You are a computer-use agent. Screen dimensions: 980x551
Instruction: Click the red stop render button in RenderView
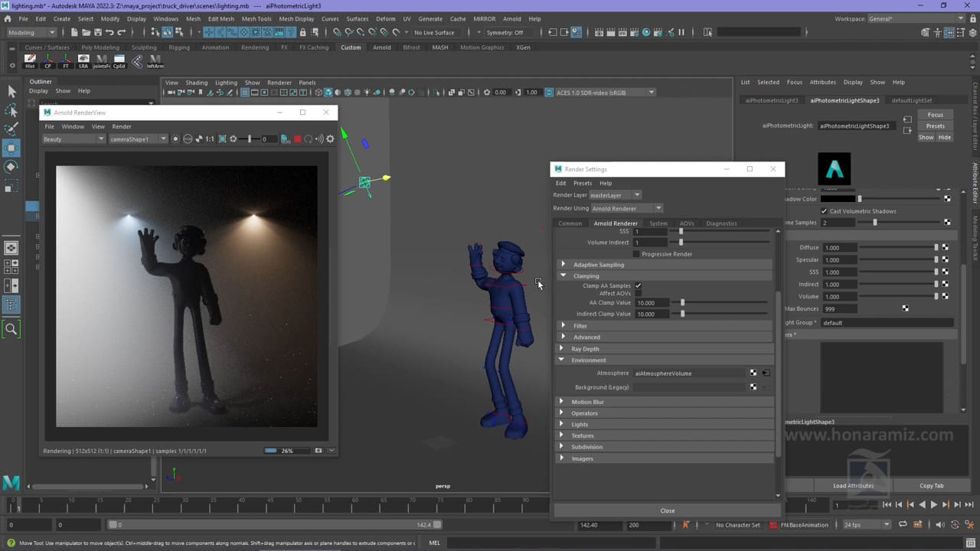(x=297, y=139)
